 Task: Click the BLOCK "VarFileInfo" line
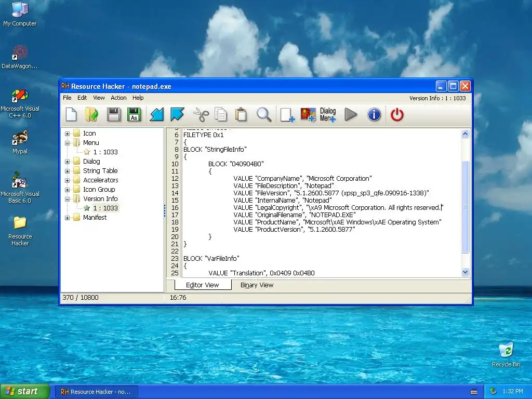point(211,259)
